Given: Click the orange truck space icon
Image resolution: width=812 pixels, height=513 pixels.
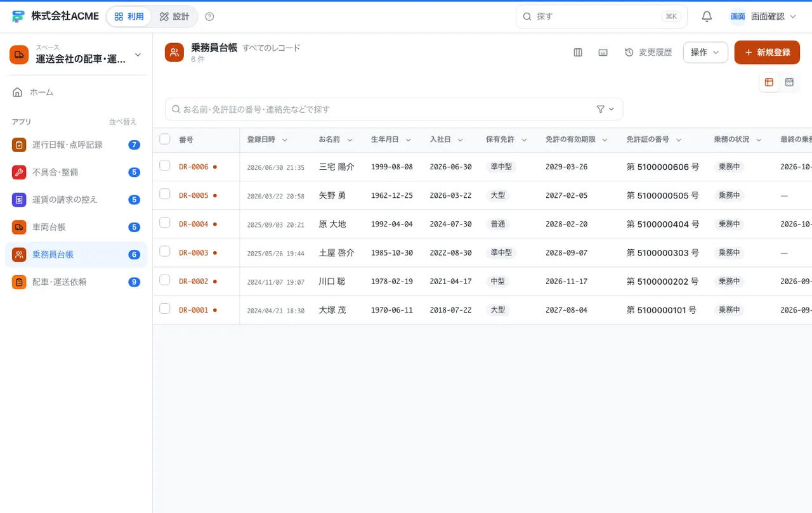Looking at the screenshot, I should 19,55.
